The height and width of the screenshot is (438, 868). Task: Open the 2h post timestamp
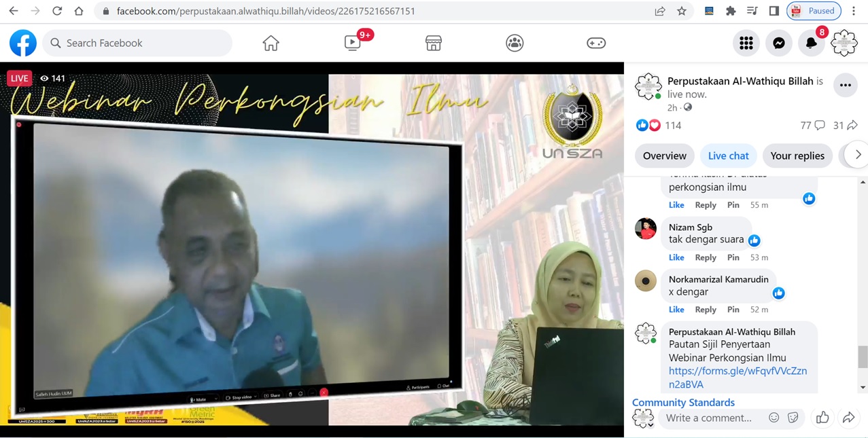tap(672, 107)
